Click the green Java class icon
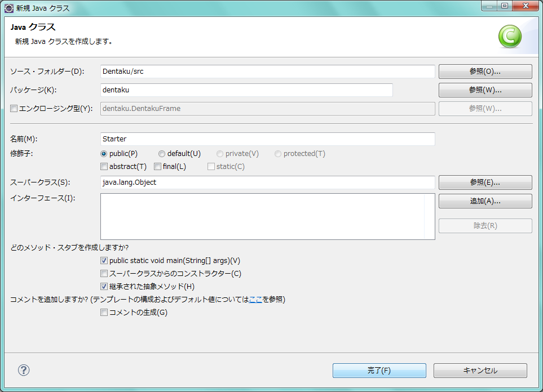Image resolution: width=543 pixels, height=392 pixels. coord(509,37)
